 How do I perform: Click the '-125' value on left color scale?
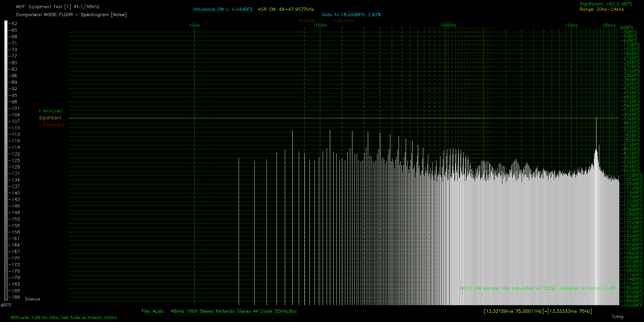(x=14, y=161)
